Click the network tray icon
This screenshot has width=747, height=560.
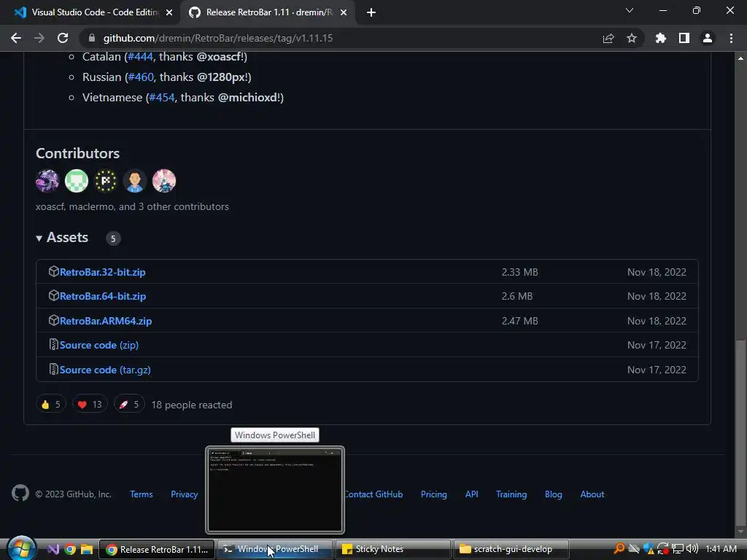click(x=678, y=549)
